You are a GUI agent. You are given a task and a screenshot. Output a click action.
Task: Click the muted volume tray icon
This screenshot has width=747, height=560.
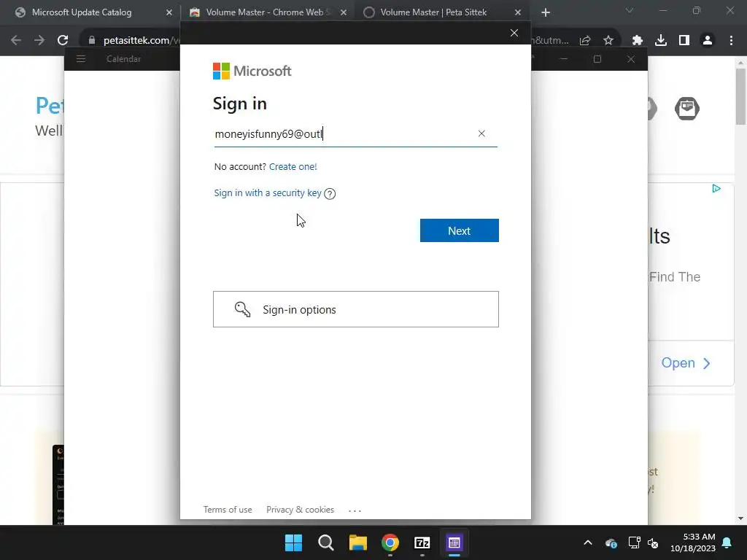[x=653, y=542]
